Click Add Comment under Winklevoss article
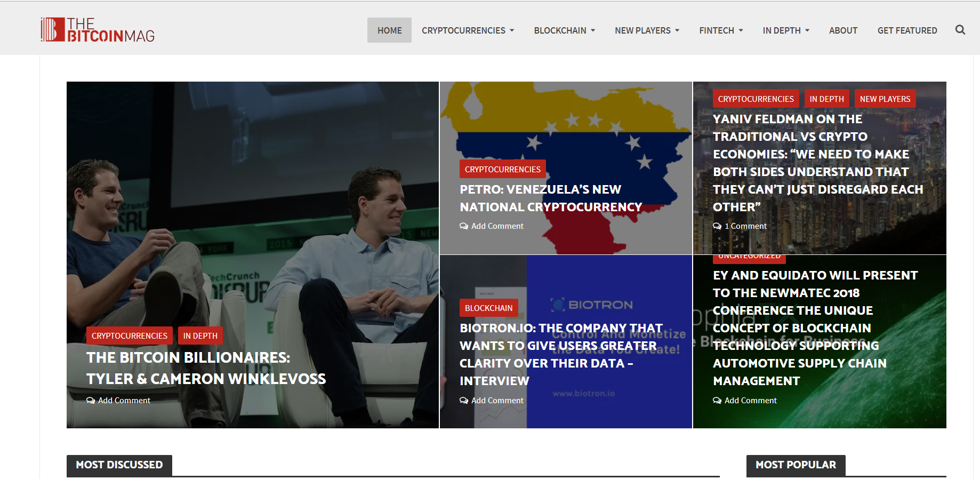The width and height of the screenshot is (980, 479). pos(124,401)
